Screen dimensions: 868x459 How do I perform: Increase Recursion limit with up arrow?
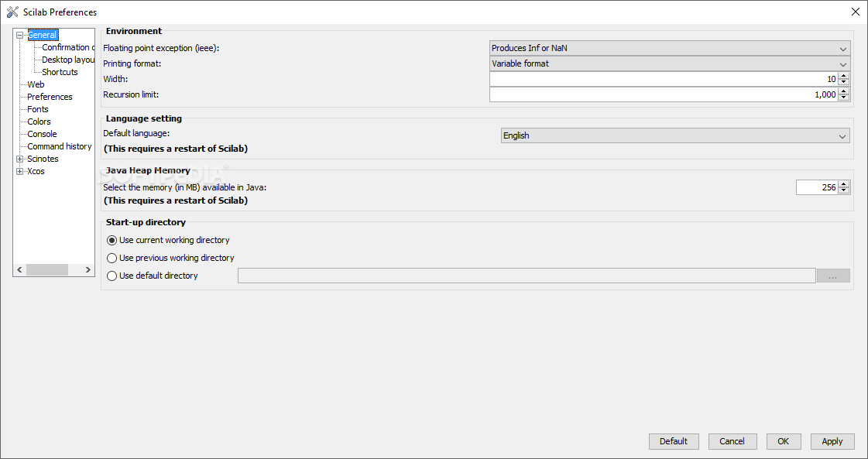tap(844, 91)
